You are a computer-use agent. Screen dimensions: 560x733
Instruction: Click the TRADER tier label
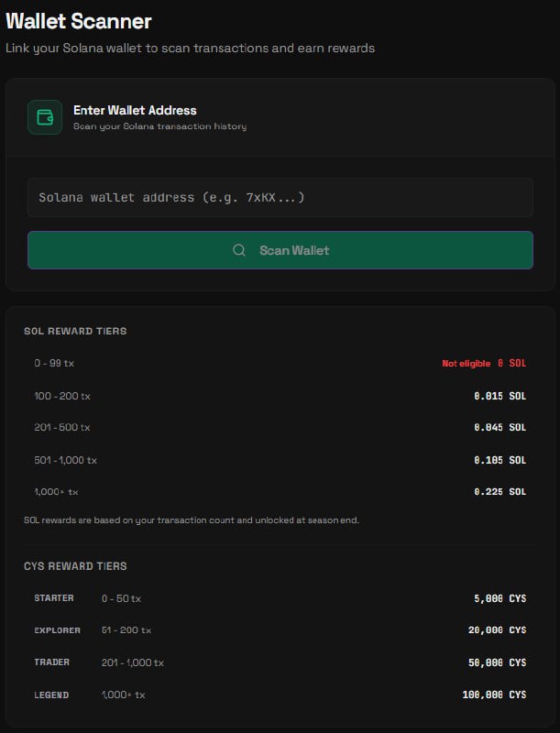click(x=52, y=662)
